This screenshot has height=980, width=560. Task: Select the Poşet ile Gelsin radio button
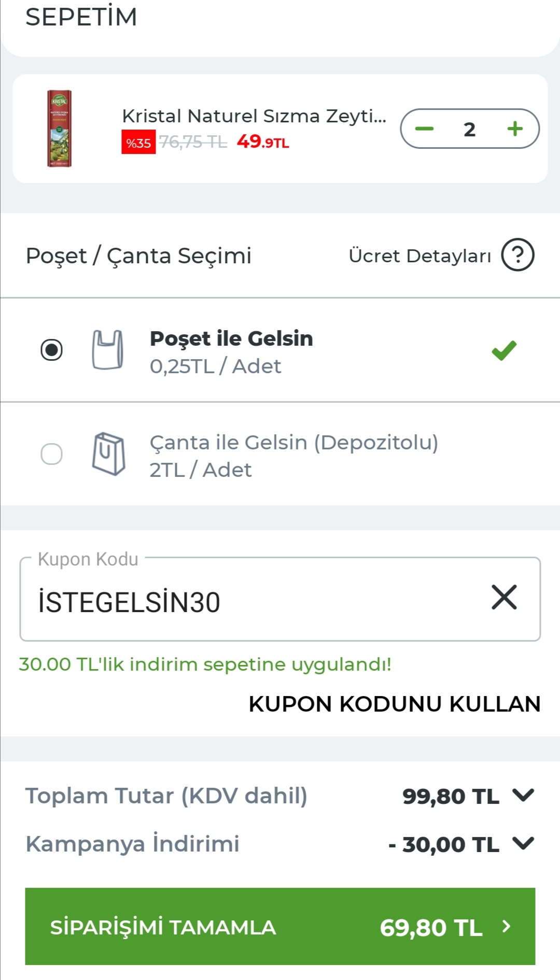(52, 350)
